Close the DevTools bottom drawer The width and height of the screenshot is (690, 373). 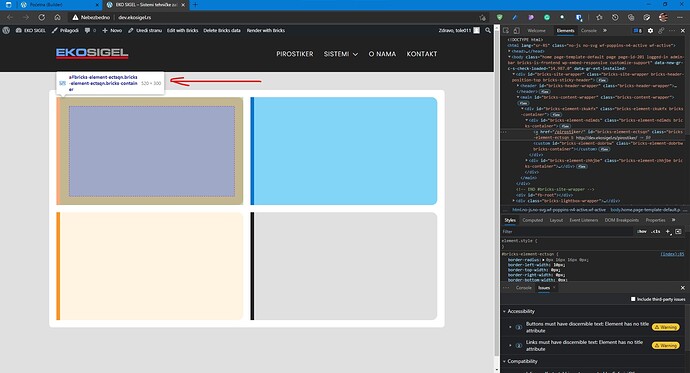[x=683, y=288]
